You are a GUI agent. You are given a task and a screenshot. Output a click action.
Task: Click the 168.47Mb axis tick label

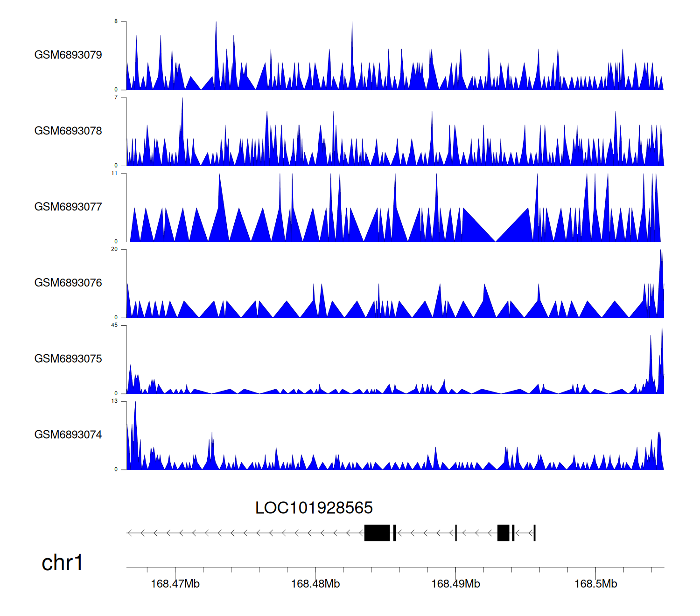coord(175,584)
